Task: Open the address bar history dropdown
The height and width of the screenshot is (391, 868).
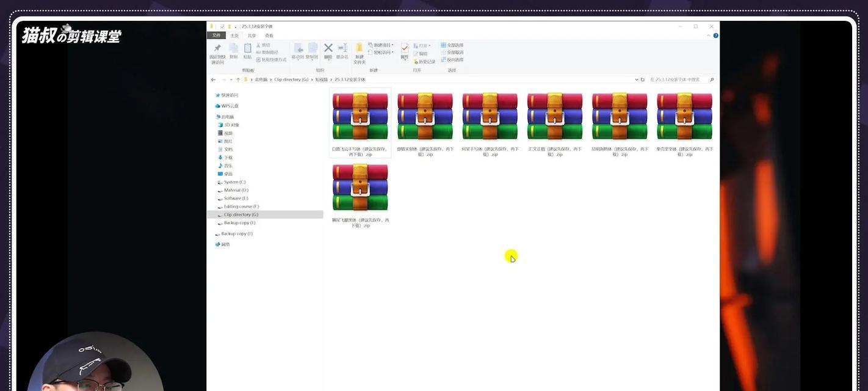Action: click(x=637, y=79)
